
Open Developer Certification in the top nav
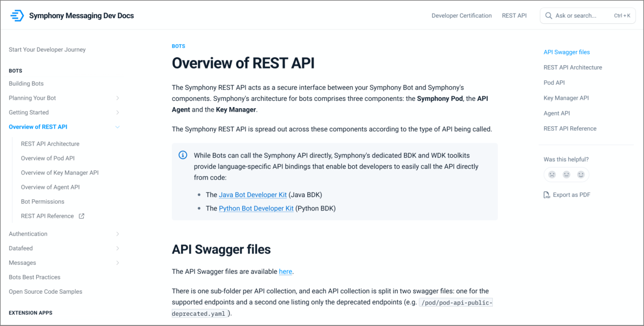click(x=462, y=16)
